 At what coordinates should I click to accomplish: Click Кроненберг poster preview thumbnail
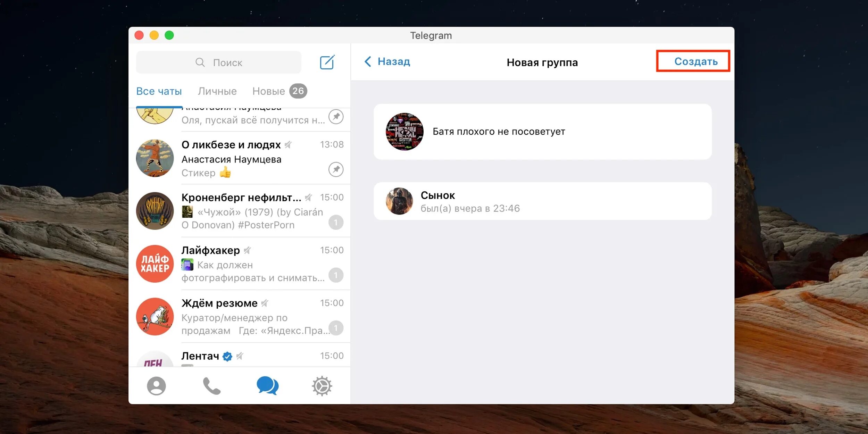pos(187,212)
